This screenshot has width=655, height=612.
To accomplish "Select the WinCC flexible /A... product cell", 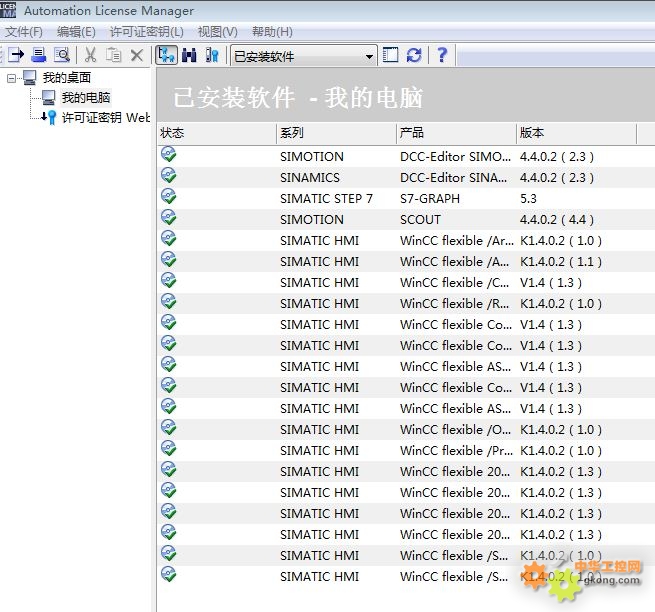I will [454, 262].
